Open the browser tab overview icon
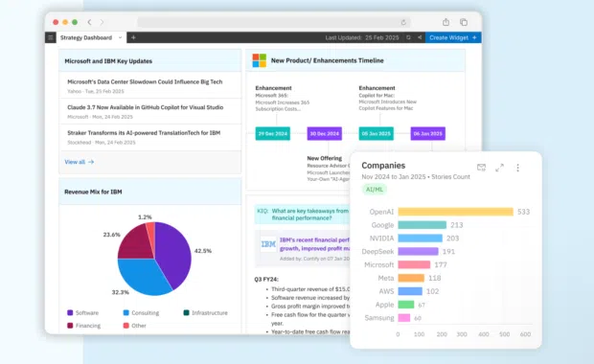Viewport: 594px width, 364px height. (464, 22)
